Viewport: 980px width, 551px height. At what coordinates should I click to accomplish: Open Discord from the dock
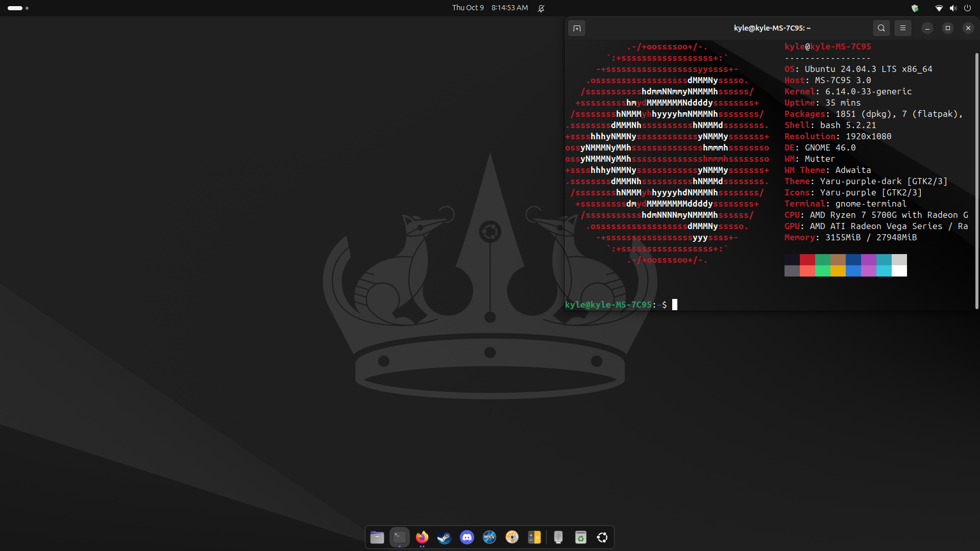coord(467,537)
